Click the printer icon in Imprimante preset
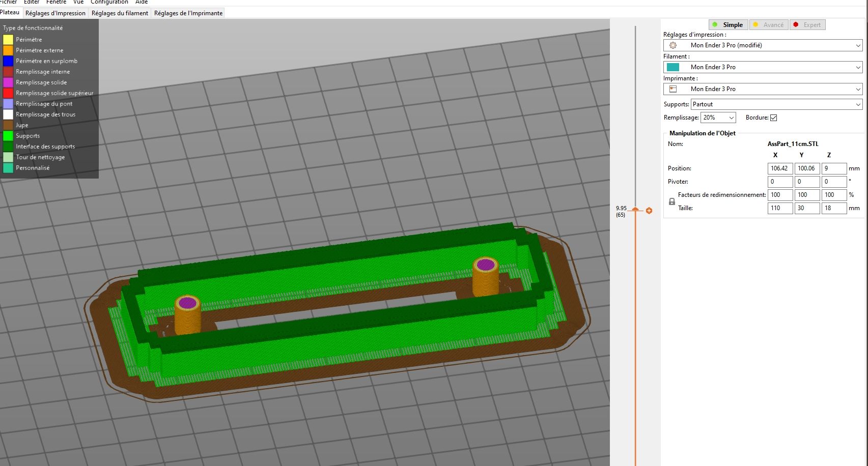 coord(673,89)
